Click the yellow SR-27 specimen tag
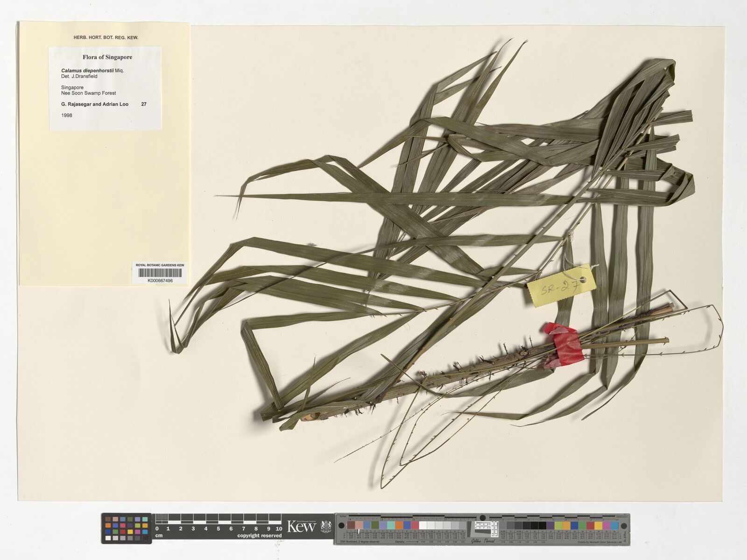 coord(561,286)
